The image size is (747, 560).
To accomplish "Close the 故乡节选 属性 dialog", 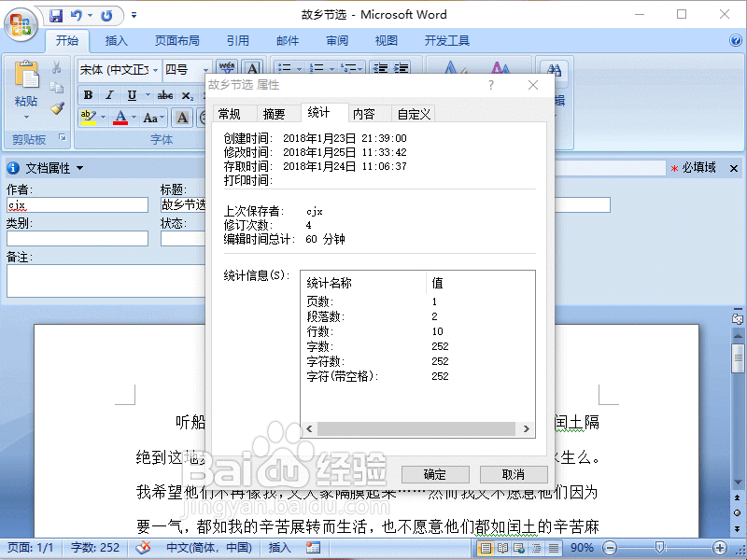I will (533, 85).
